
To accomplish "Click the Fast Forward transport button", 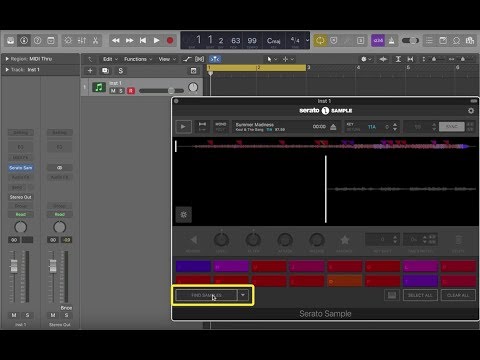I will (129, 41).
